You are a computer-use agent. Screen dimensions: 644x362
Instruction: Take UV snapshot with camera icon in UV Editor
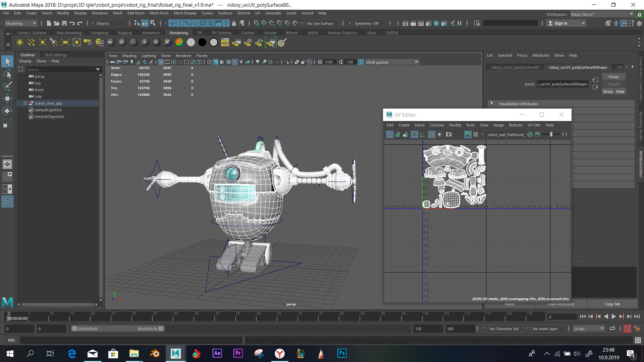[448, 134]
